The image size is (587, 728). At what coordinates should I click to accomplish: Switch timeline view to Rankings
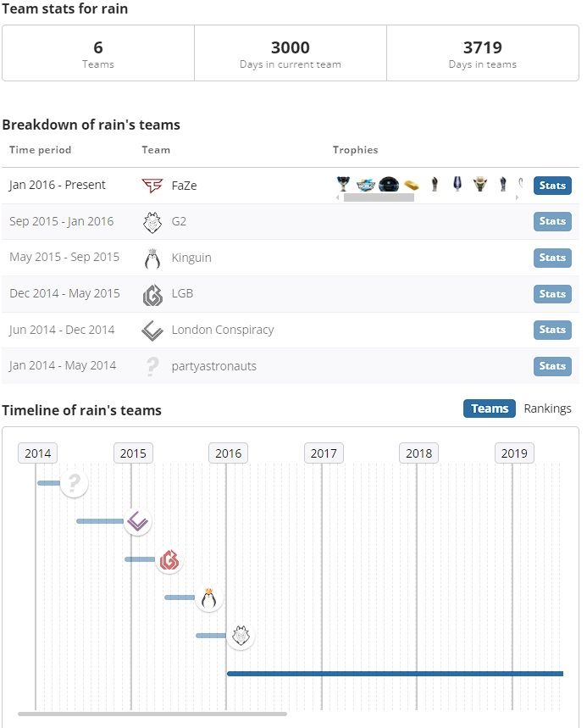(x=547, y=408)
